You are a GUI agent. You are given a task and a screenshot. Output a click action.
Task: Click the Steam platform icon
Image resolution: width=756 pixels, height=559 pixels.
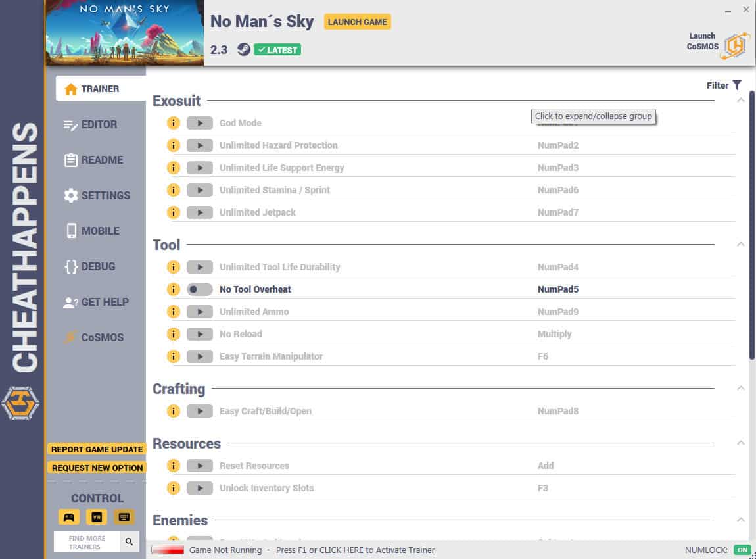(243, 49)
